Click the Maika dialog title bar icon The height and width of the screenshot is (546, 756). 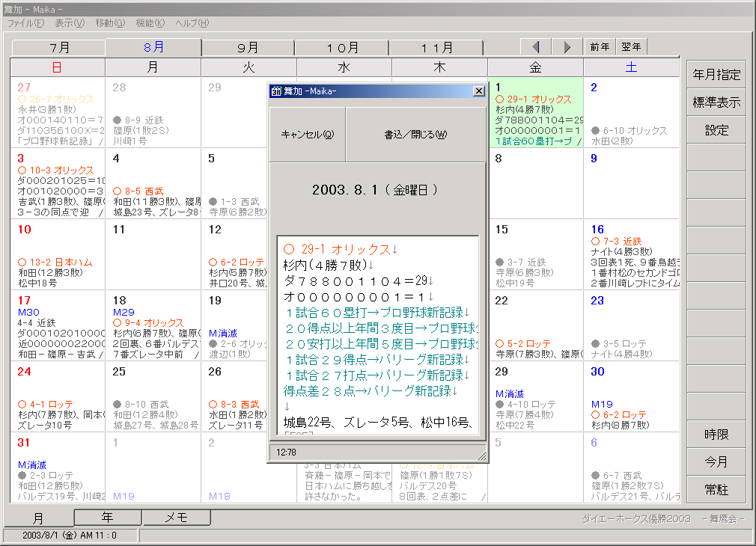tap(276, 91)
